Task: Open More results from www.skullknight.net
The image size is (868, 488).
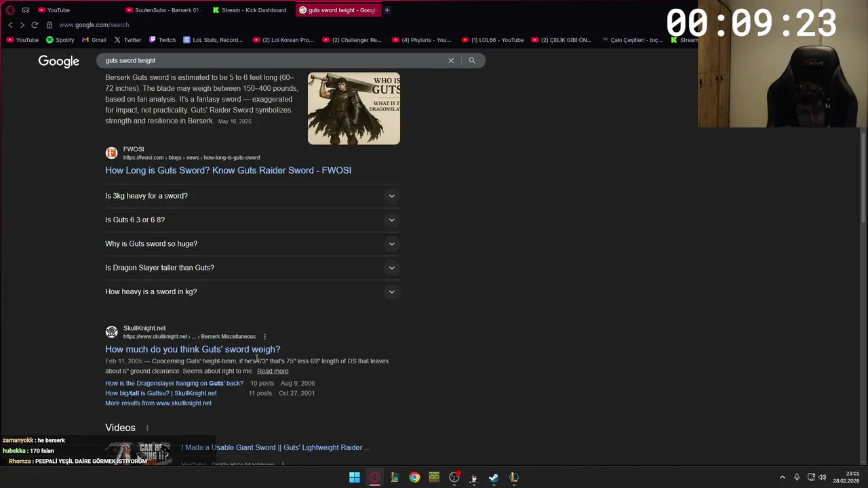Action: (158, 403)
